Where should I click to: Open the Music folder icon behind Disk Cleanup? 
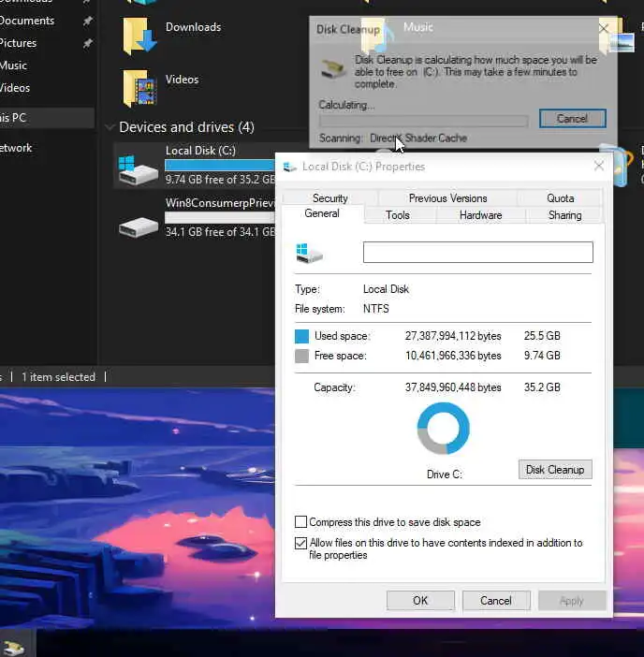(376, 36)
